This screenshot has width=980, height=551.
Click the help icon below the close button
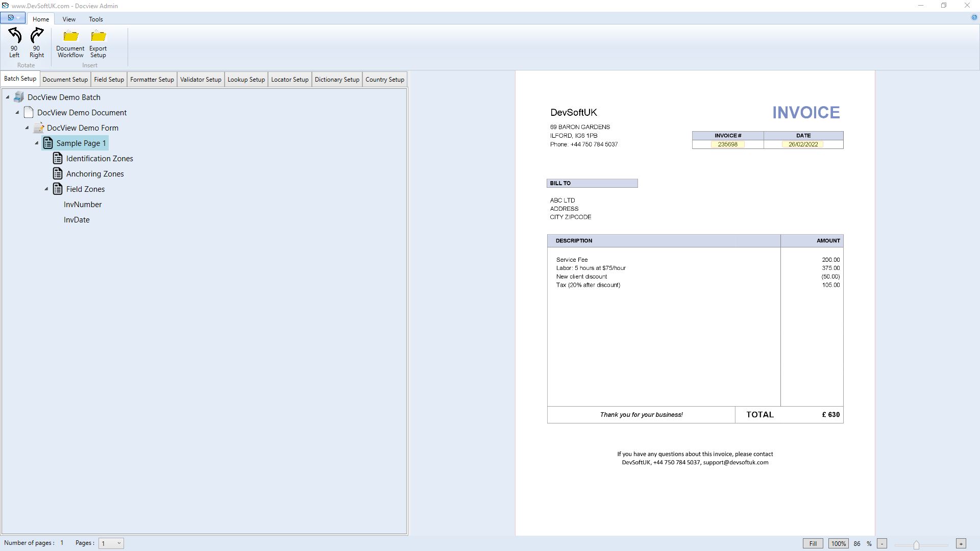pyautogui.click(x=974, y=17)
